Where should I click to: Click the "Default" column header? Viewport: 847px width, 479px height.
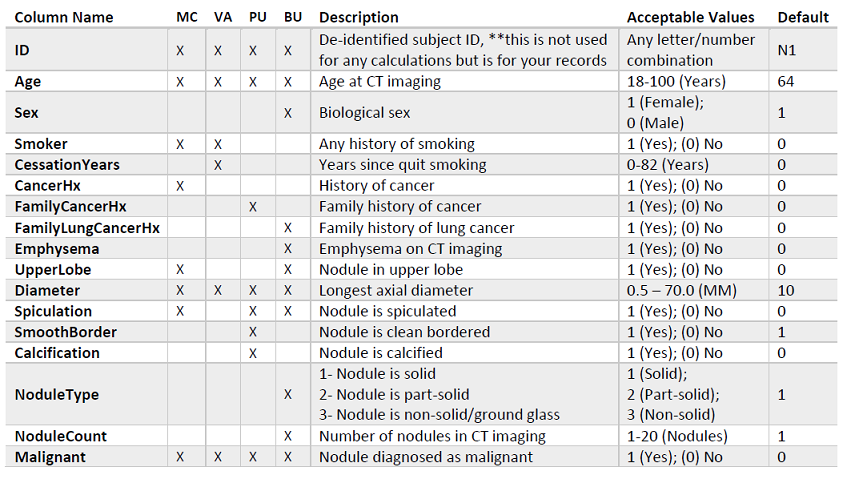[x=803, y=17]
